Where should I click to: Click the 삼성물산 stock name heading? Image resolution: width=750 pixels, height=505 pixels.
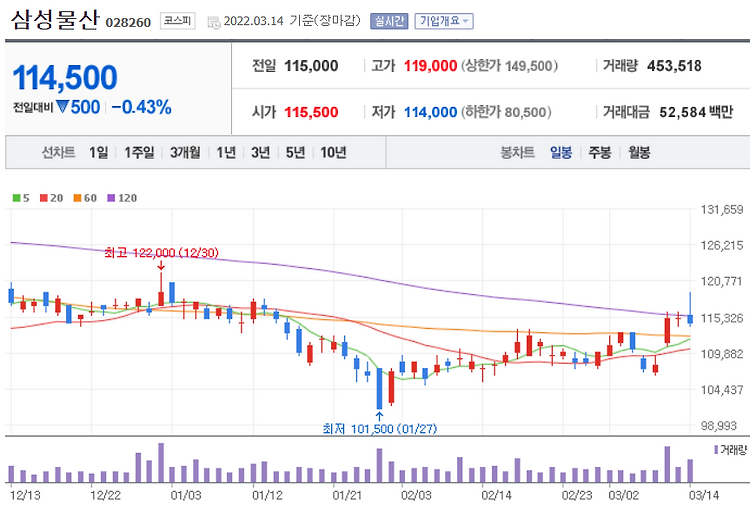click(x=55, y=20)
